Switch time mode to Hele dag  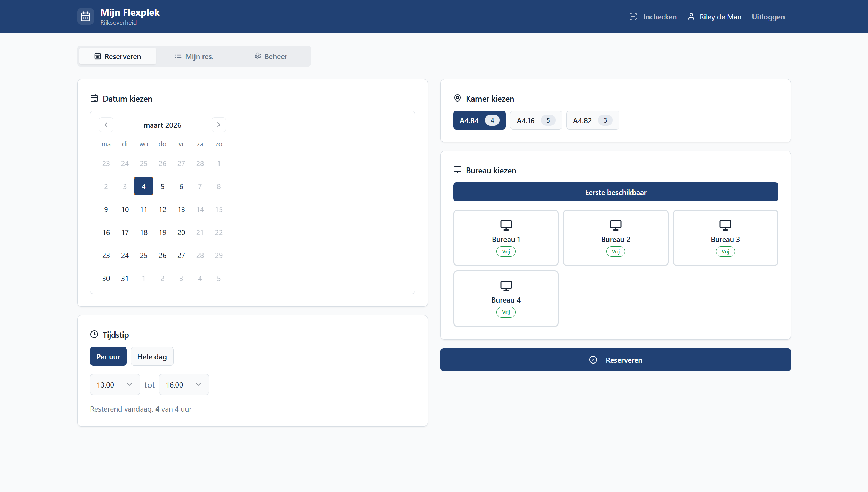tap(152, 357)
